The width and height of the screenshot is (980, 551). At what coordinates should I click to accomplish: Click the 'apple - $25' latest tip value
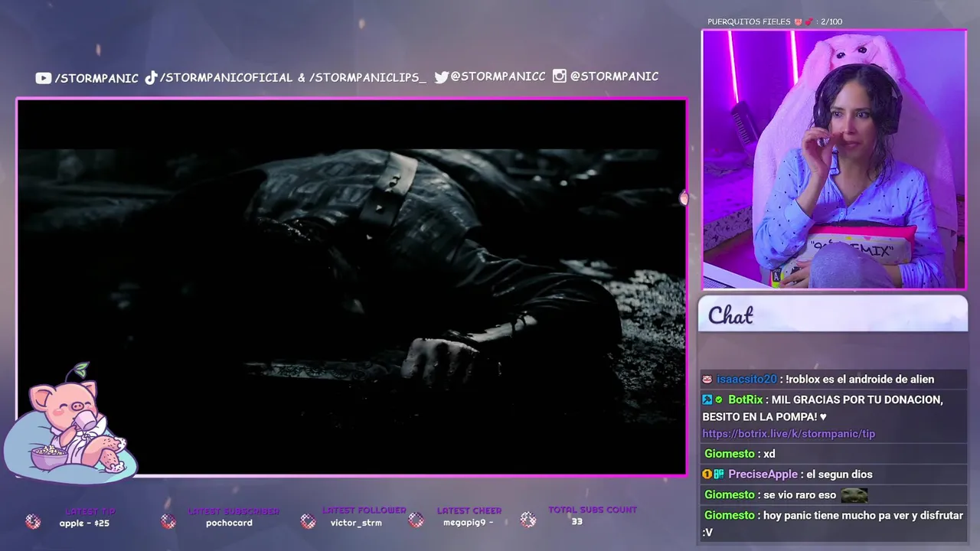tap(84, 523)
